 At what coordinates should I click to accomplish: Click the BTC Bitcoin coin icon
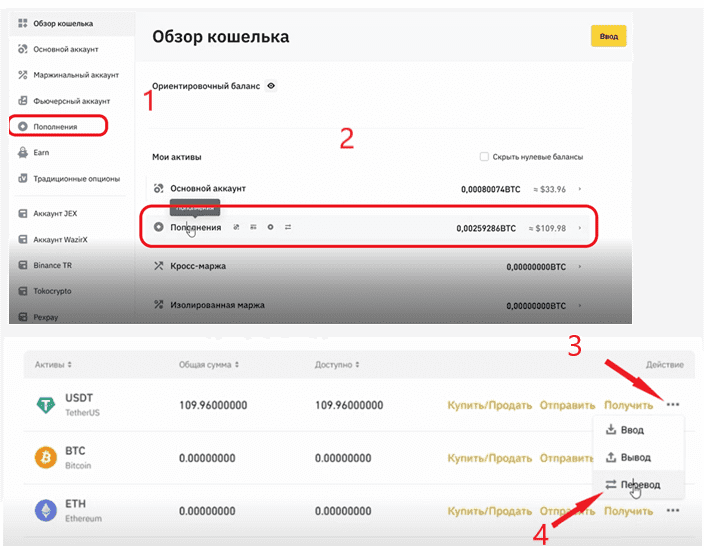click(45, 458)
